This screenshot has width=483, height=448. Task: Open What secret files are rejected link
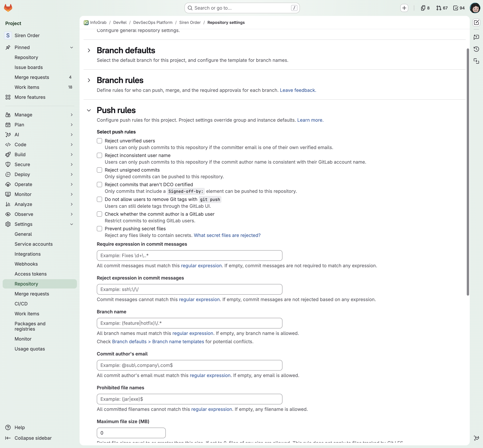[x=227, y=235]
